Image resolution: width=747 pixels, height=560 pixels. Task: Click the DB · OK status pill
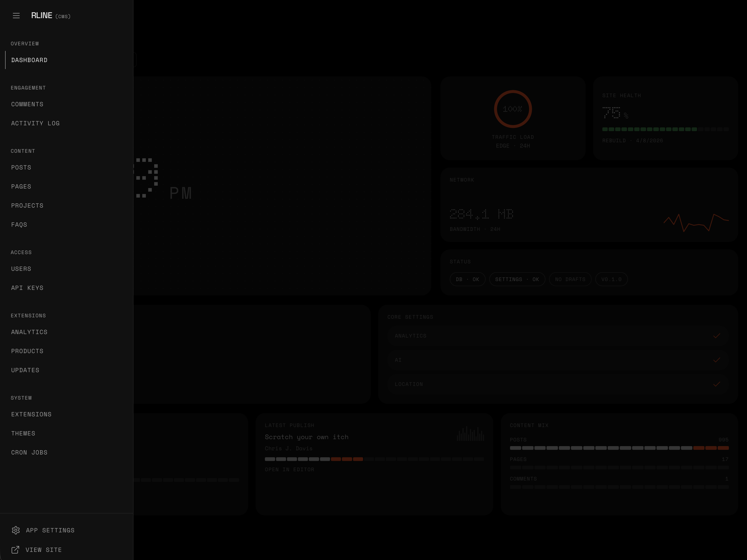coord(467,279)
